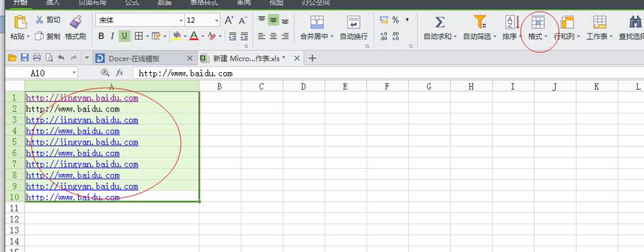The width and height of the screenshot is (644, 252).
Task: Click the Sort A-Z icon
Action: [x=512, y=22]
